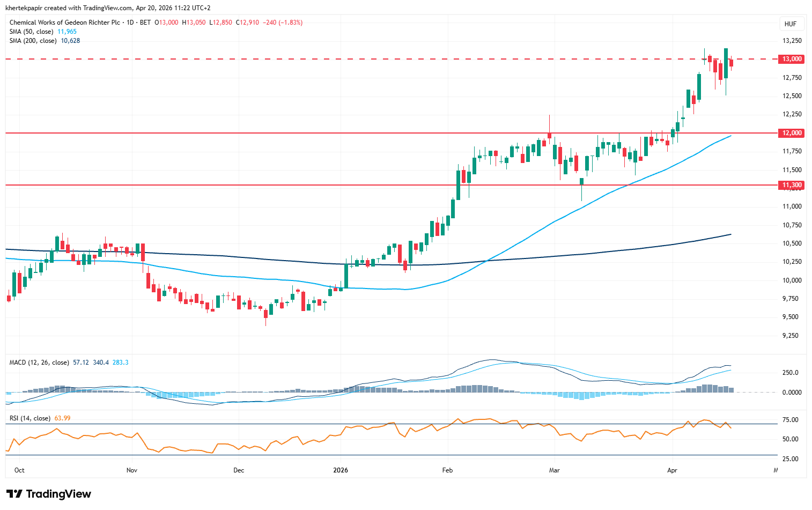Click the red 12,000 price level label
This screenshot has height=510, width=812.
792,133
